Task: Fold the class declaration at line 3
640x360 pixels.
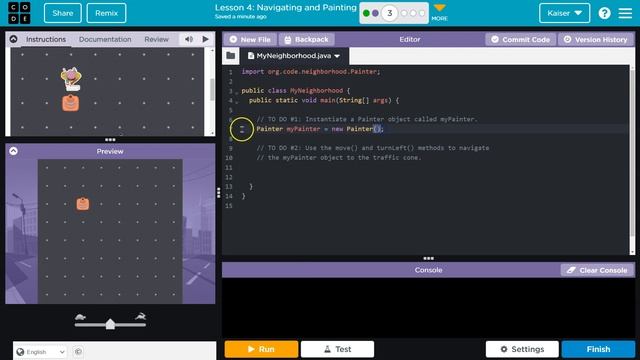Action: (x=237, y=92)
